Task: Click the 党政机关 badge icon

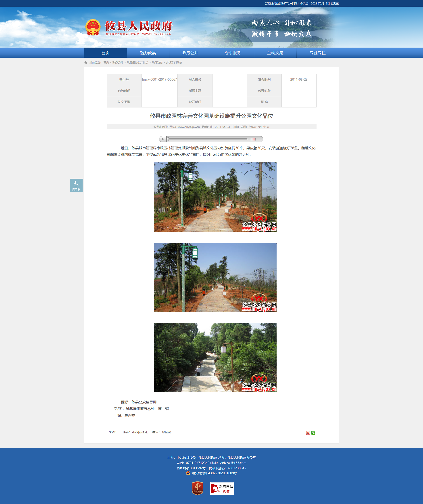Action: pos(197,488)
